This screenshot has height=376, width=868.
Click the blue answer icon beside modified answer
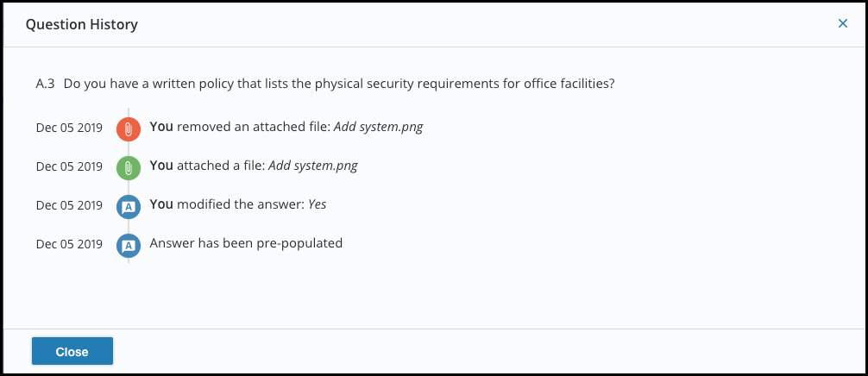pyautogui.click(x=129, y=207)
